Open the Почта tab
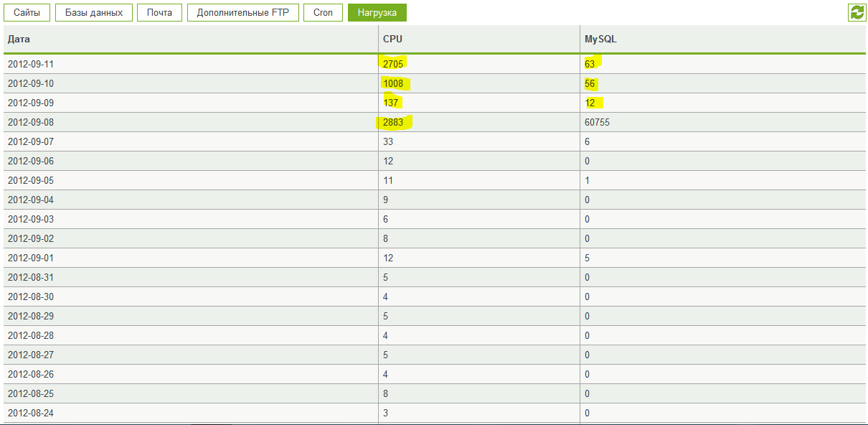 click(x=159, y=13)
